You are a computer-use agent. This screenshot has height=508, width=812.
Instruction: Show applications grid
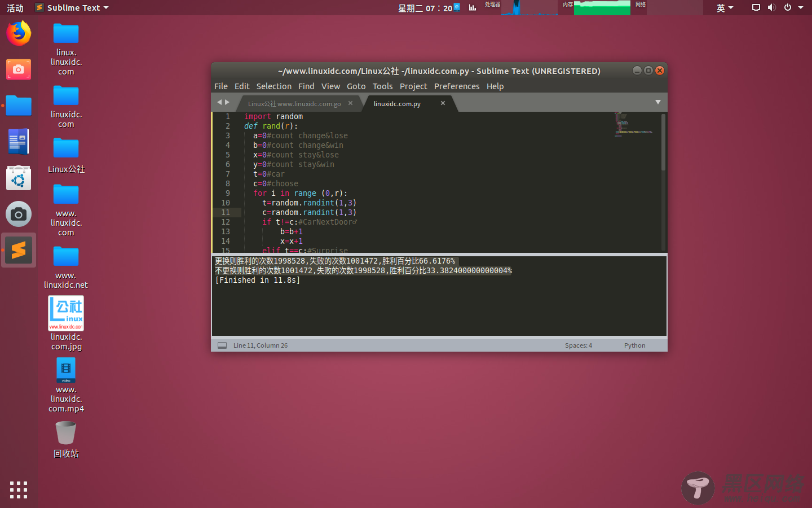coord(19,489)
